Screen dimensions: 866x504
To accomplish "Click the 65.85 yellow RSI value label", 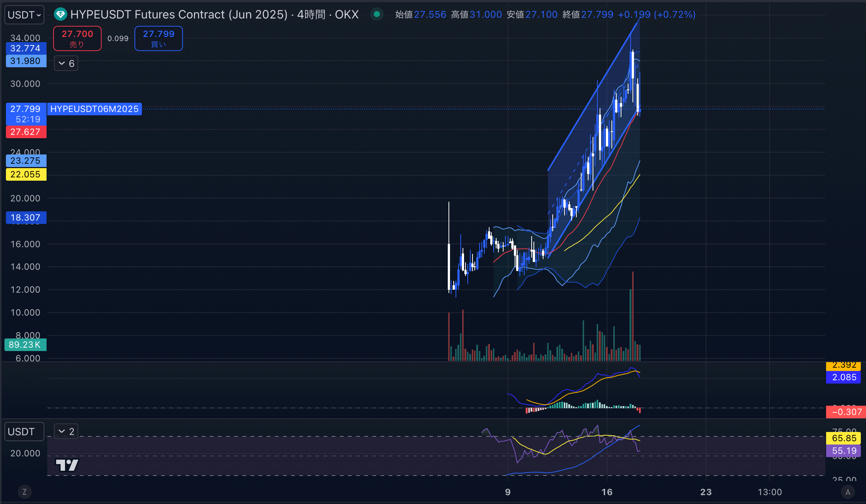I will pos(844,438).
